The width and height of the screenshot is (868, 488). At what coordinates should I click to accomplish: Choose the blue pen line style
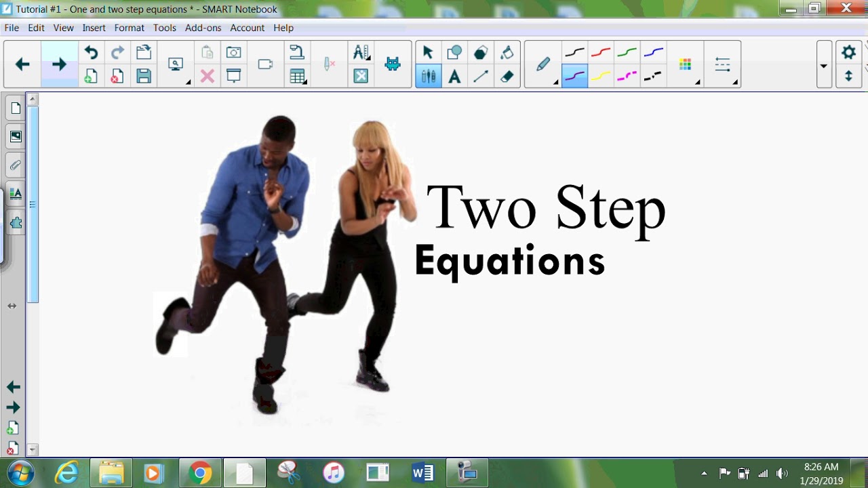click(x=654, y=53)
